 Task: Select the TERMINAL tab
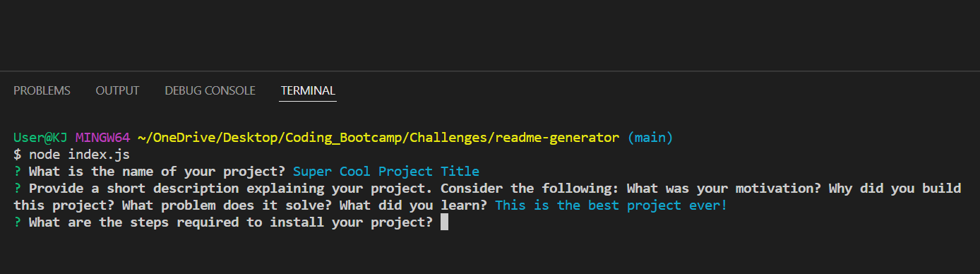308,91
